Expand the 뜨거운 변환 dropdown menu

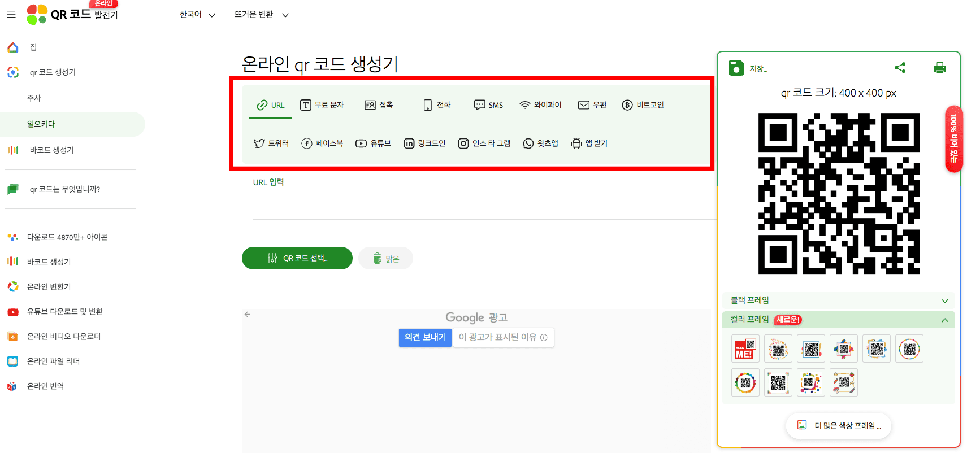tap(262, 15)
